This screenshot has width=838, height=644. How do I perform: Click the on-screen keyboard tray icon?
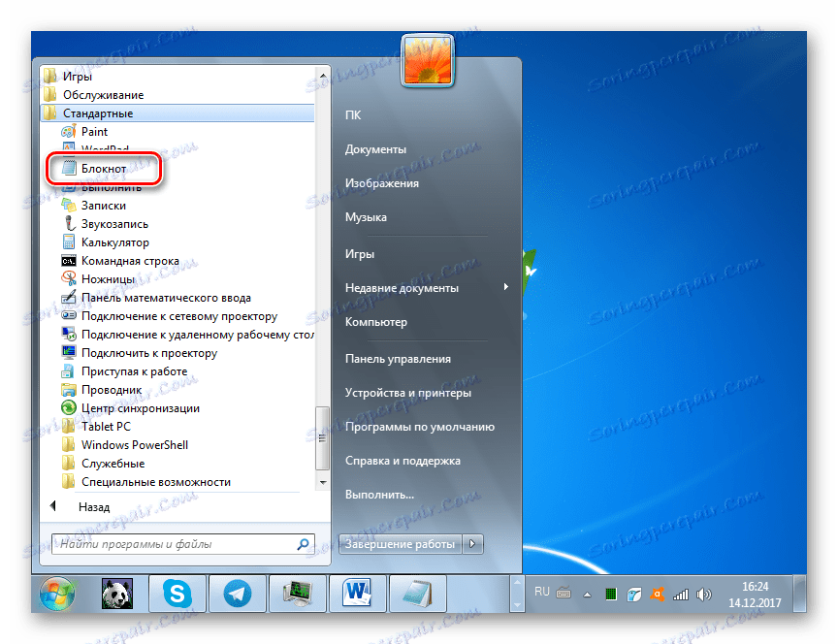(564, 593)
